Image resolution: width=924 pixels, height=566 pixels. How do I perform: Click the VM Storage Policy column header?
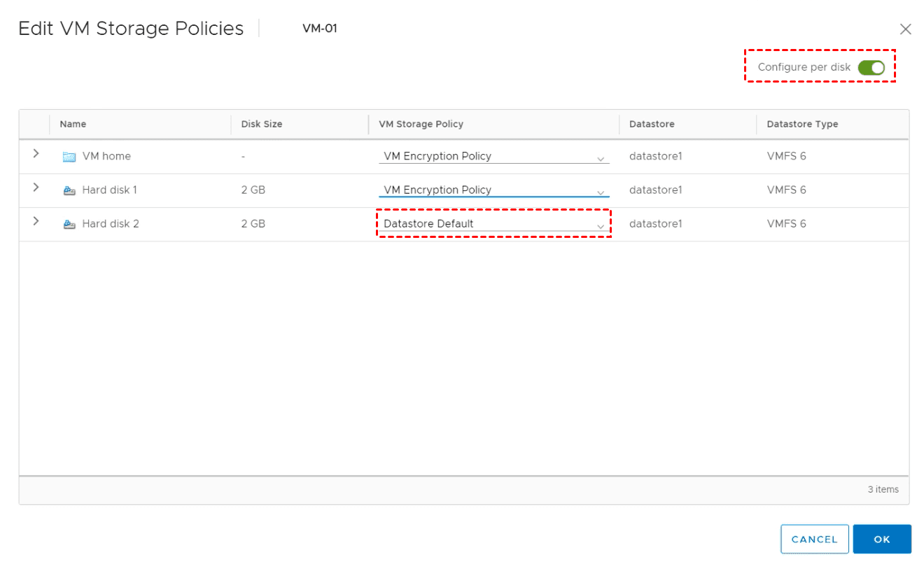[421, 124]
